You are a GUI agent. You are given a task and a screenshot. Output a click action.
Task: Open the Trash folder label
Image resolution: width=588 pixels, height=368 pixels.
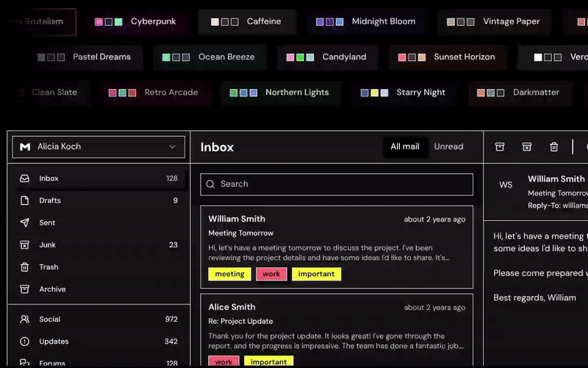click(x=49, y=267)
